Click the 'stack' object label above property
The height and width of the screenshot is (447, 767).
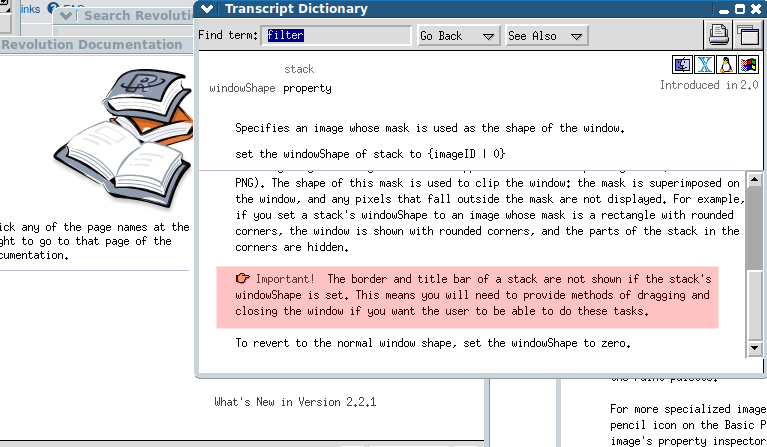pos(299,69)
